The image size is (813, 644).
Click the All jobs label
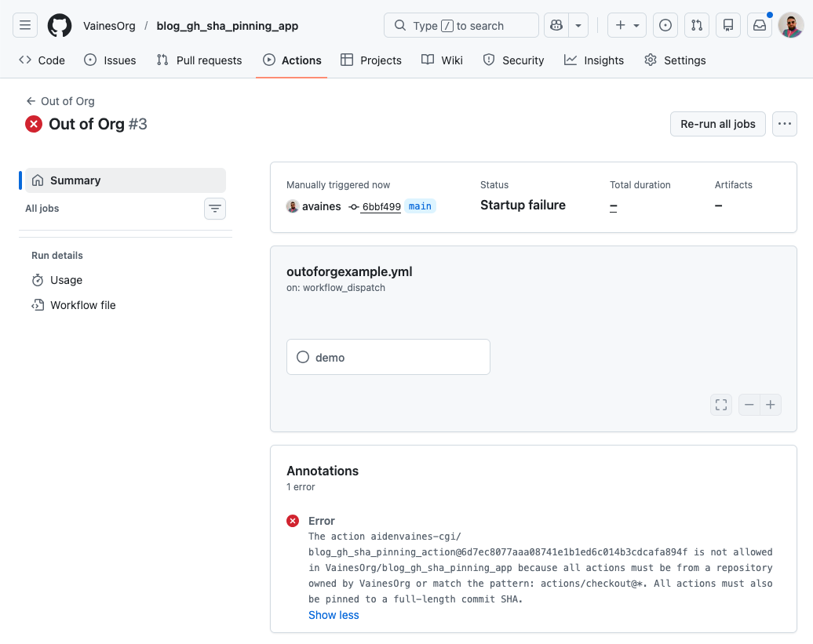coord(42,209)
